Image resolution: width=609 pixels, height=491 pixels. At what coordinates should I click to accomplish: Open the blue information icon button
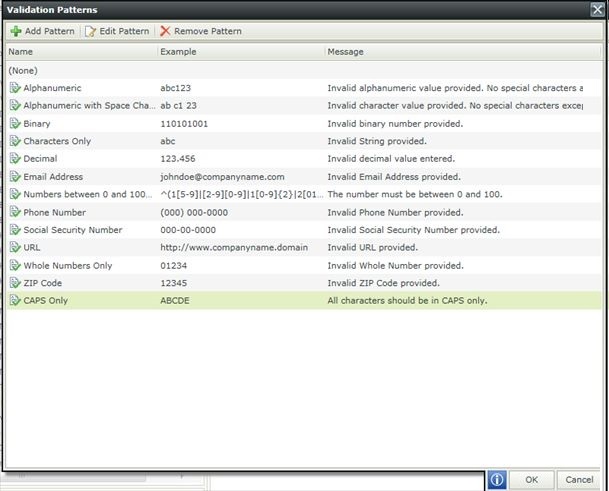(x=497, y=480)
